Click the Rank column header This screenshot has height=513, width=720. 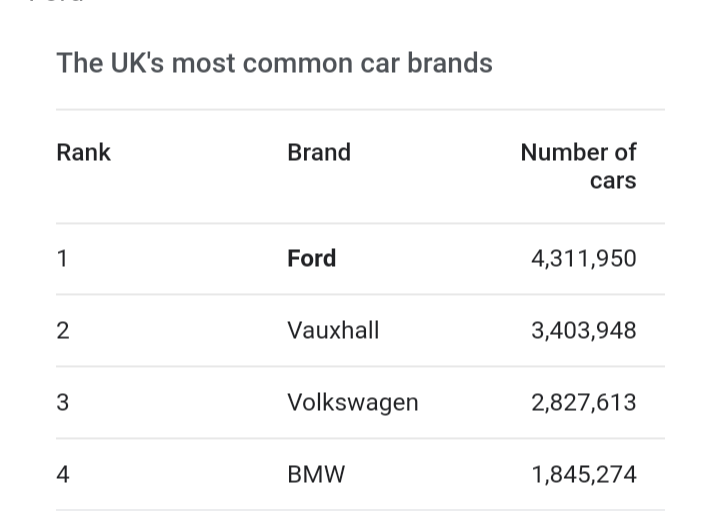click(83, 152)
